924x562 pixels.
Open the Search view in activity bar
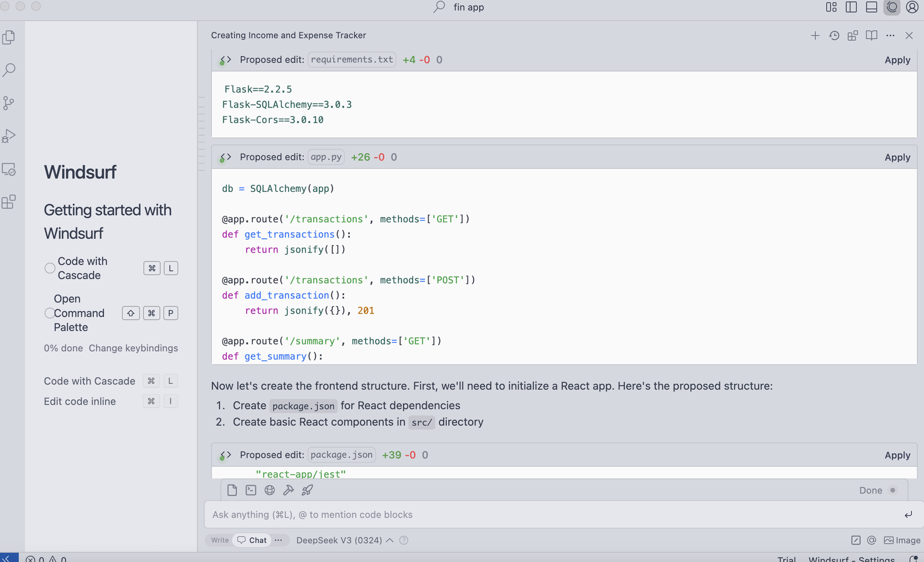[9, 70]
